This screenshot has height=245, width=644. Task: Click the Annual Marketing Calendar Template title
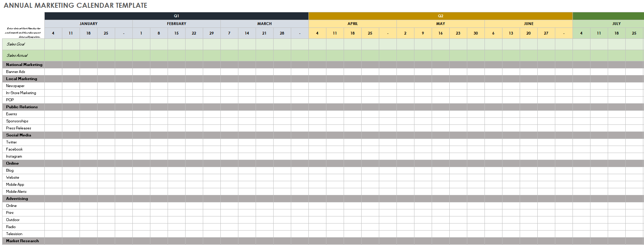(x=75, y=5)
